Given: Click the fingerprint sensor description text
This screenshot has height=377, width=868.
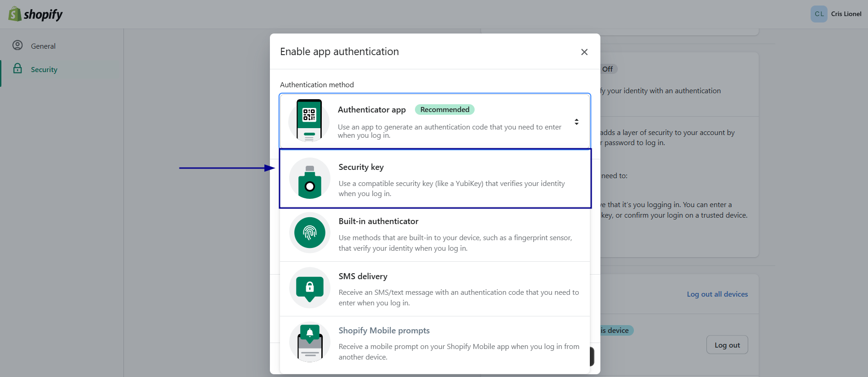Looking at the screenshot, I should [x=455, y=243].
